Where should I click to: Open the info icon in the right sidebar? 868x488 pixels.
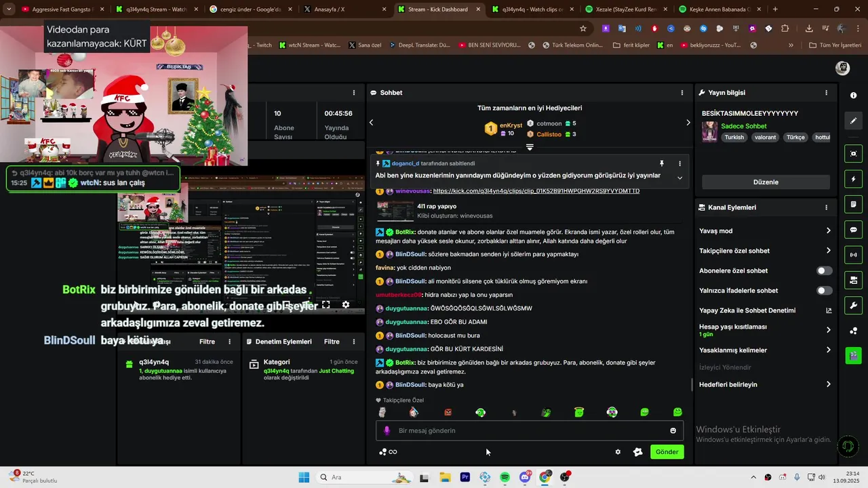pyautogui.click(x=854, y=96)
